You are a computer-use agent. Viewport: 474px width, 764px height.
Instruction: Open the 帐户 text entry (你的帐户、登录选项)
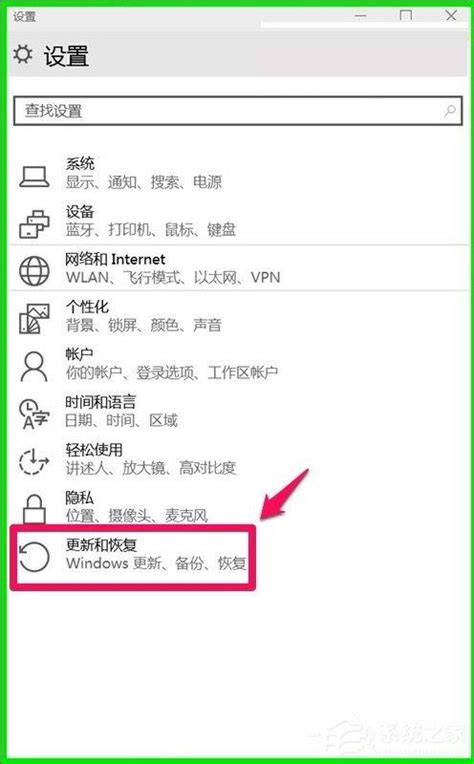point(171,363)
